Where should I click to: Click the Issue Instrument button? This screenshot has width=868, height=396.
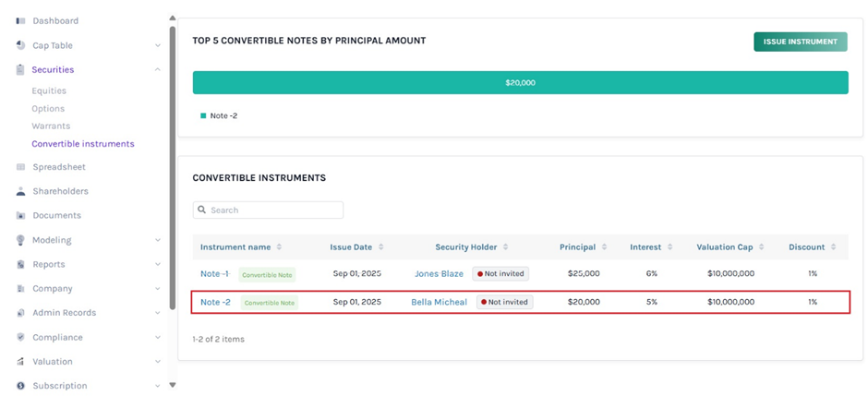pos(800,42)
